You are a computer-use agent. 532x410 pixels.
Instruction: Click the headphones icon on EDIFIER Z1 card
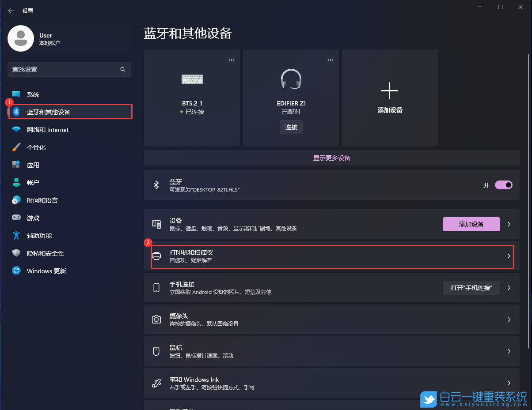coord(291,79)
